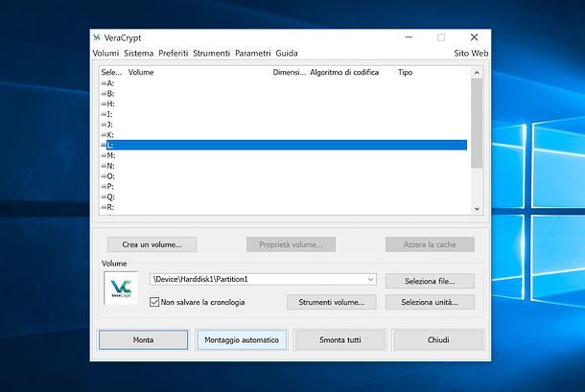Viewport: 585px width, 392px height.
Task: Open the Parametri menu
Action: pyautogui.click(x=252, y=53)
